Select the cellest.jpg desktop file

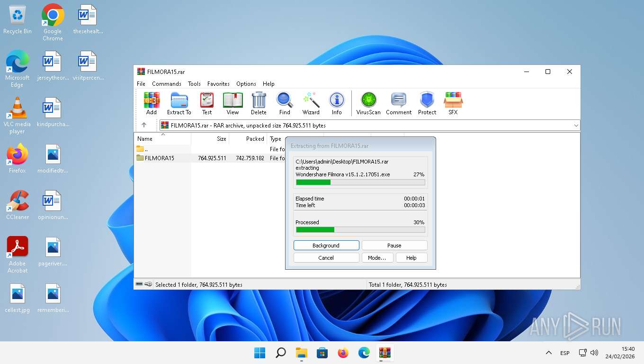(x=18, y=299)
